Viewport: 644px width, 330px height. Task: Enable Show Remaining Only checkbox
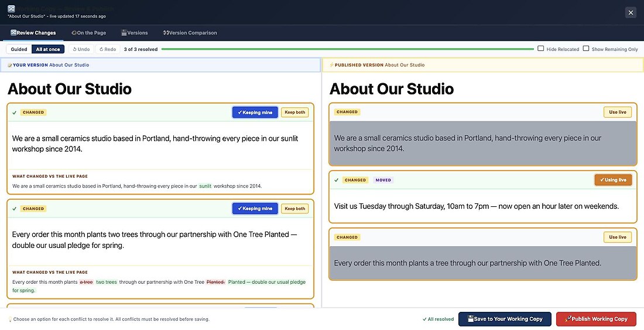(586, 49)
